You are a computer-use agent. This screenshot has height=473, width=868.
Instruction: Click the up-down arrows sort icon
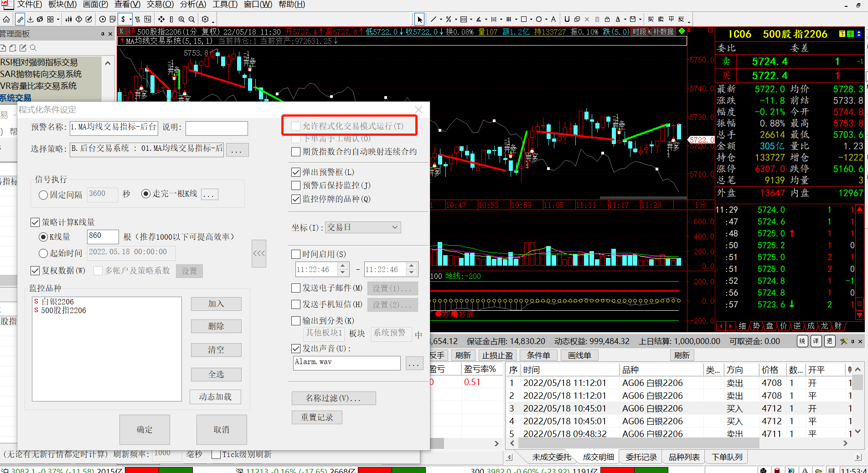(148, 19)
